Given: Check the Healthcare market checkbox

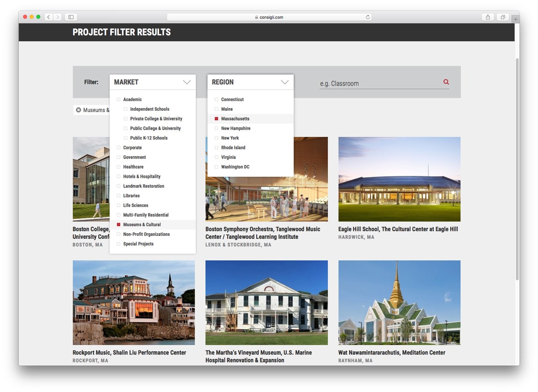Looking at the screenshot, I should (119, 167).
